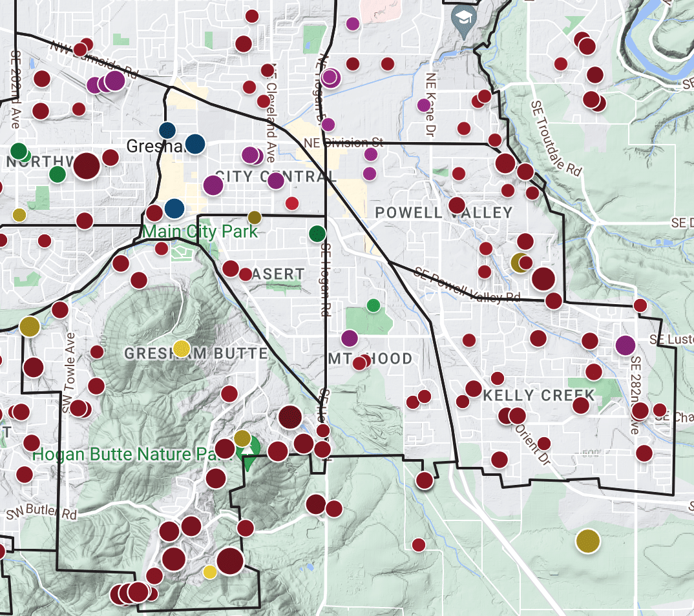Select the green marker on SE Hogan Rd
The image size is (694, 616).
click(x=317, y=234)
